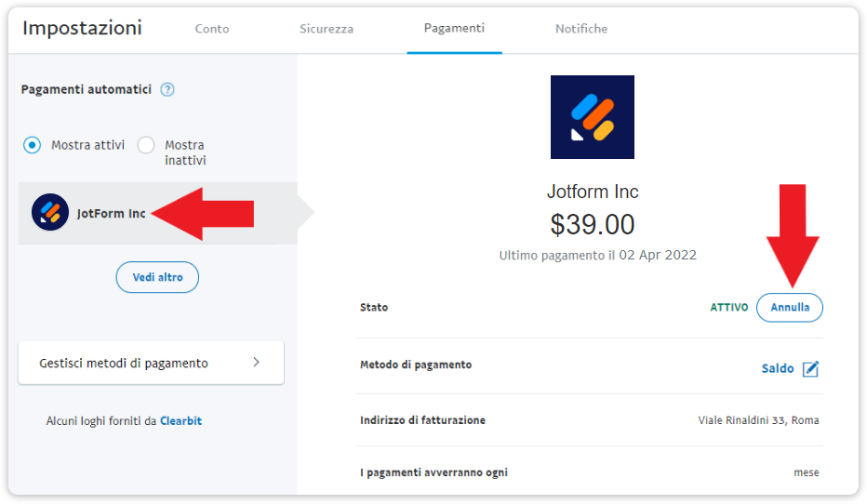Click the Saldo payment method link
This screenshot has width=867, height=504.
778,368
